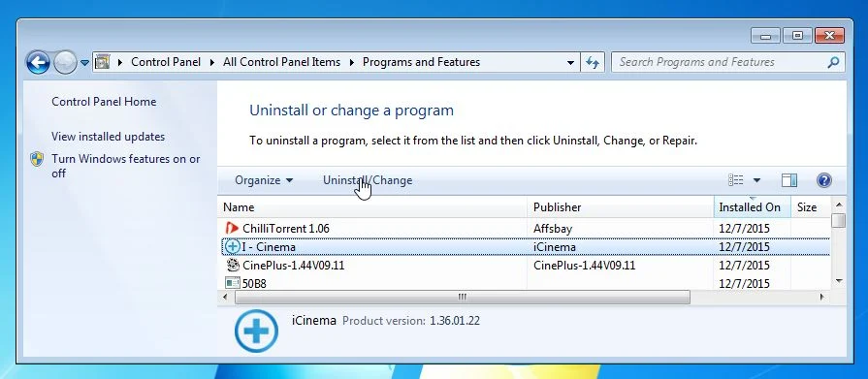Open address bar history dropdown arrow
Viewport: 868px width, 379px height.
pyautogui.click(x=570, y=63)
